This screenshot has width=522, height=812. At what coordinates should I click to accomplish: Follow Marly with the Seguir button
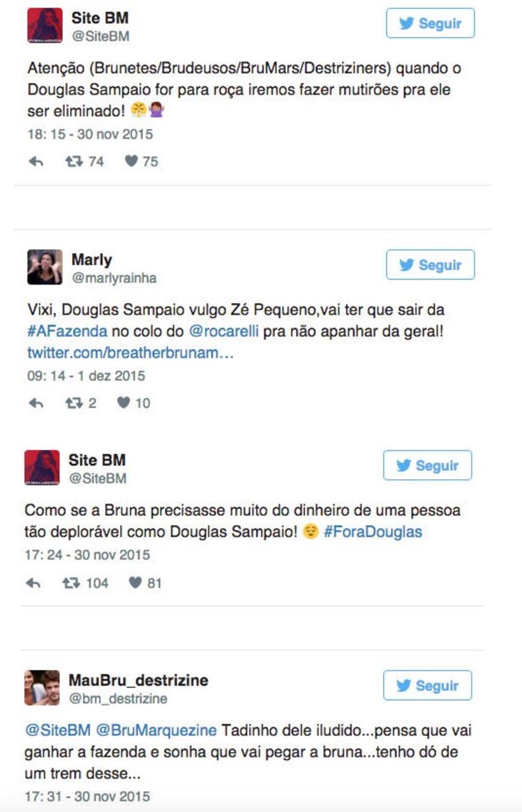click(x=430, y=264)
